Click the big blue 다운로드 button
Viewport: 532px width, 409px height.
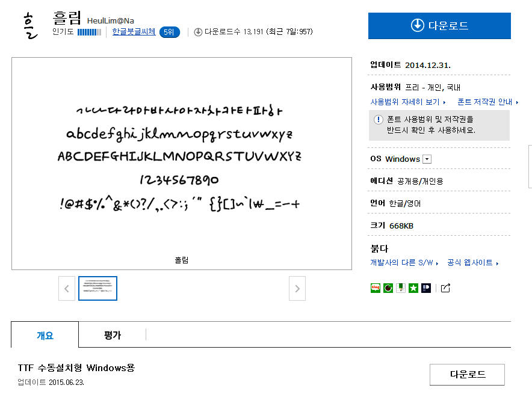coord(439,26)
